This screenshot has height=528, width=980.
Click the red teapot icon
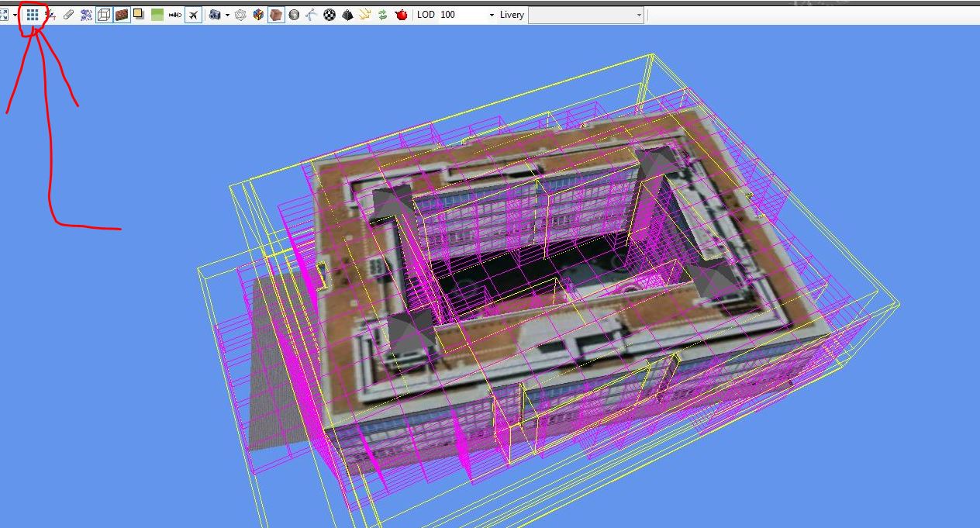point(401,15)
